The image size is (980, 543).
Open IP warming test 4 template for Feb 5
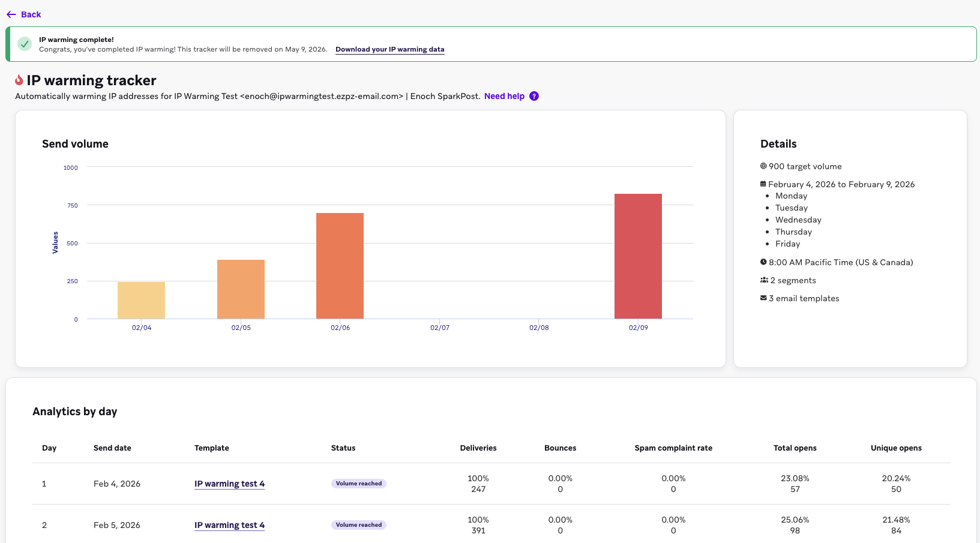coord(229,525)
